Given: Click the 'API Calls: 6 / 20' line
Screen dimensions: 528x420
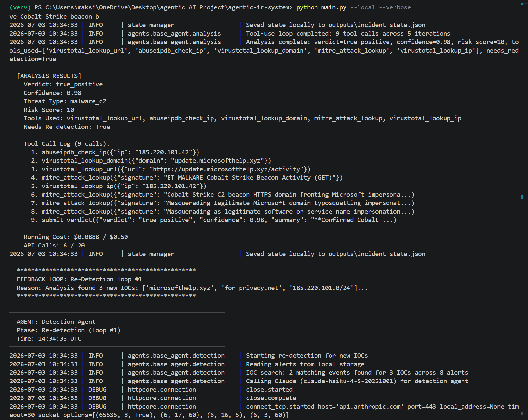Looking at the screenshot, I should click(x=54, y=246).
